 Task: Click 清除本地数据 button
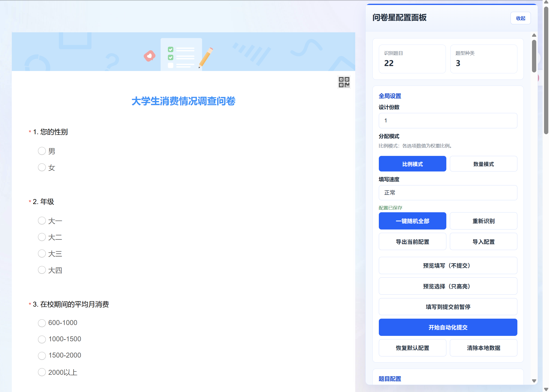click(483, 348)
